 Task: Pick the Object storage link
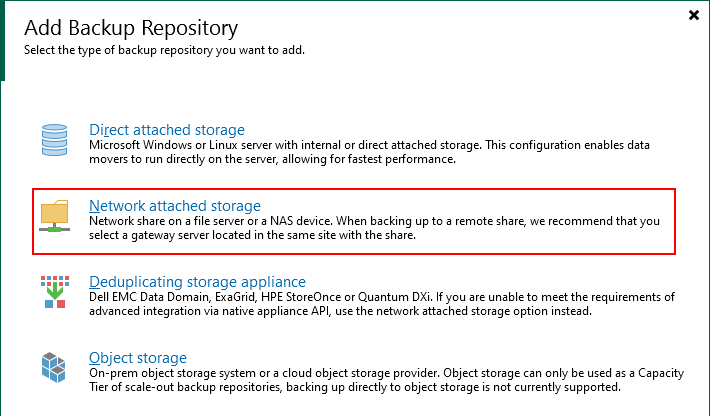point(137,358)
